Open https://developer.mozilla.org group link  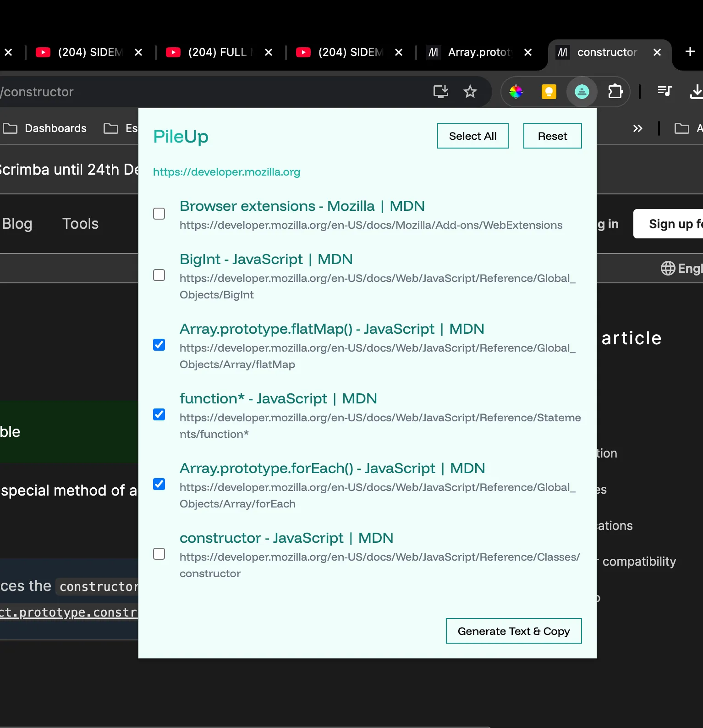click(226, 172)
